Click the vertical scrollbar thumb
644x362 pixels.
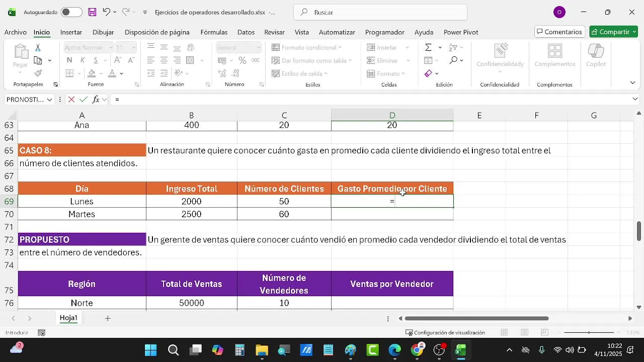639,231
